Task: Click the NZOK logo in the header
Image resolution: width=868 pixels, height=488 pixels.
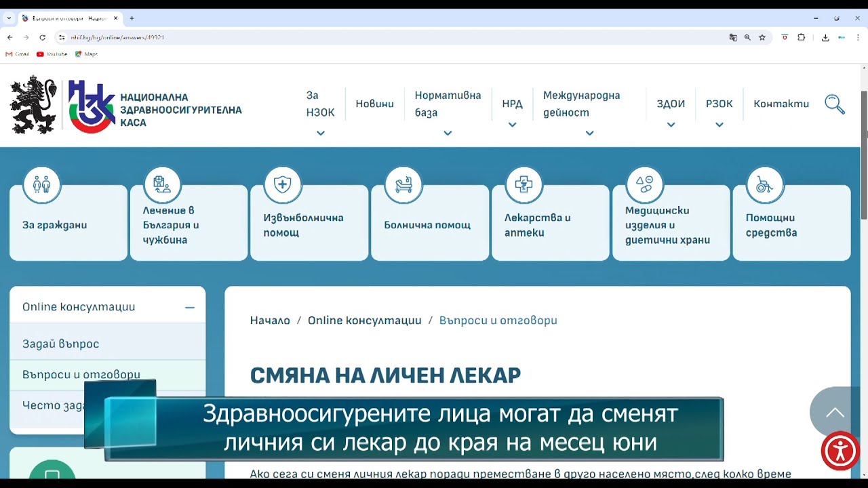Action: (92, 106)
